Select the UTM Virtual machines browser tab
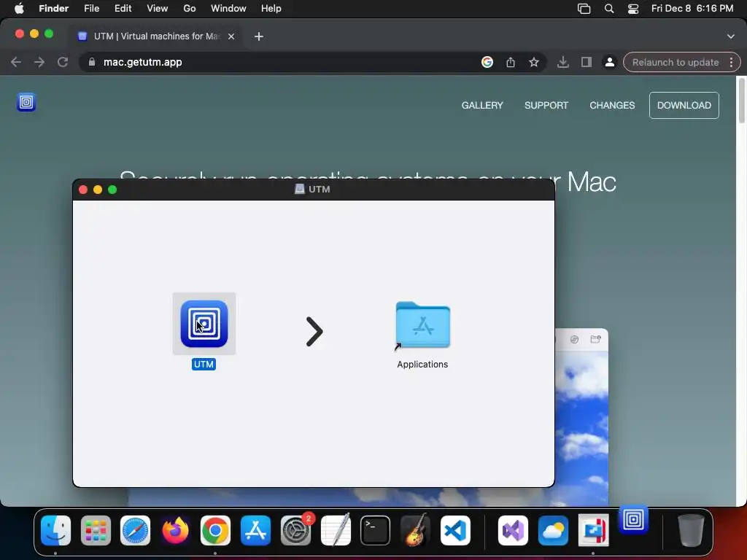 point(156,36)
